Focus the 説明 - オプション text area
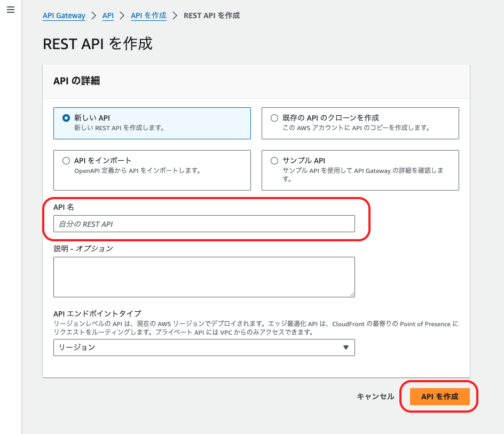The image size is (504, 434). pyautogui.click(x=204, y=277)
